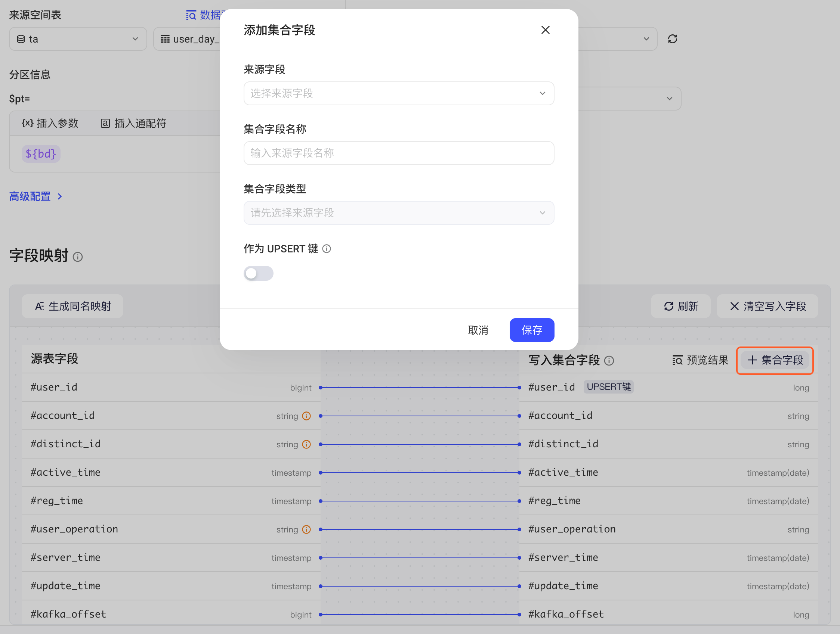Click the UPSERT键 tag on #user_id
This screenshot has width=840, height=634.
point(608,386)
